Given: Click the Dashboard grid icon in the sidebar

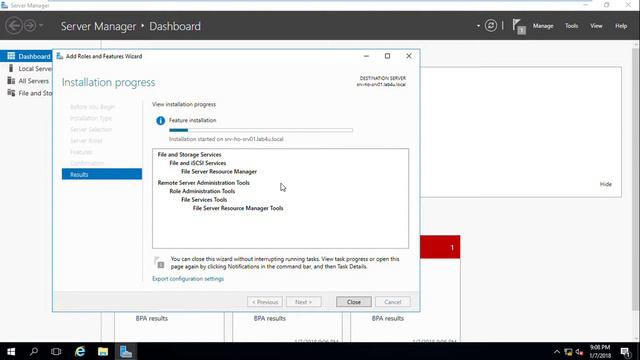Looking at the screenshot, I should (x=11, y=56).
